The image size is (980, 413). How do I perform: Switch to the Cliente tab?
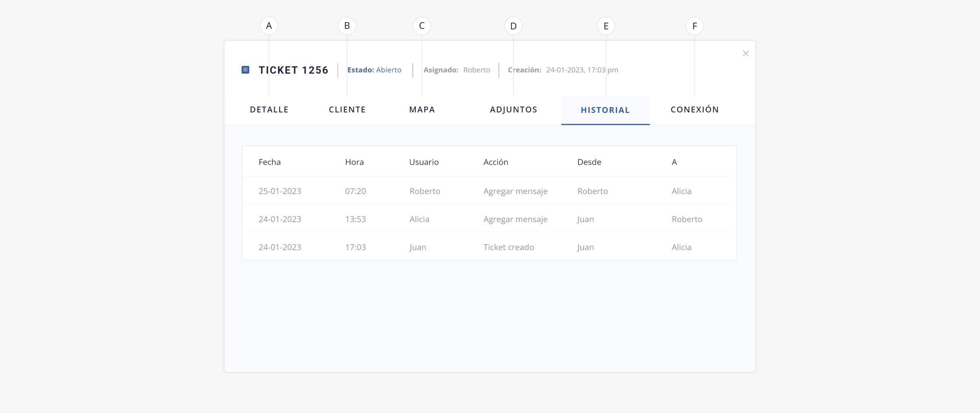click(347, 110)
